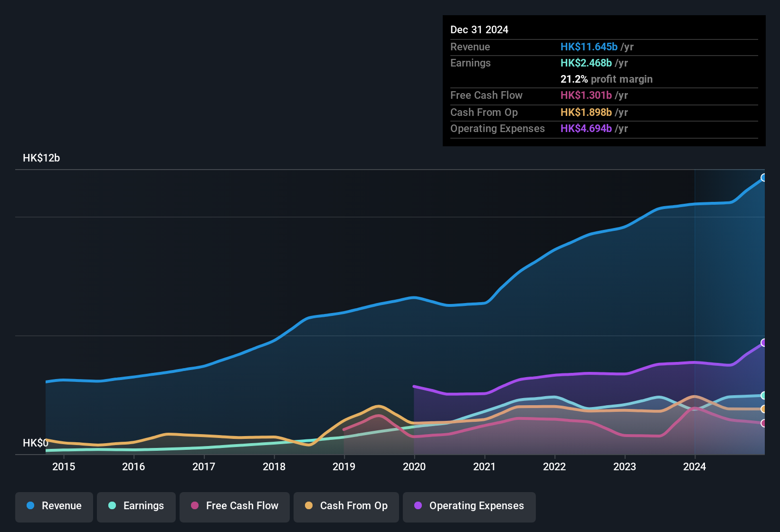Image resolution: width=780 pixels, height=532 pixels.
Task: Toggle the Earnings series visibility
Action: coord(136,506)
